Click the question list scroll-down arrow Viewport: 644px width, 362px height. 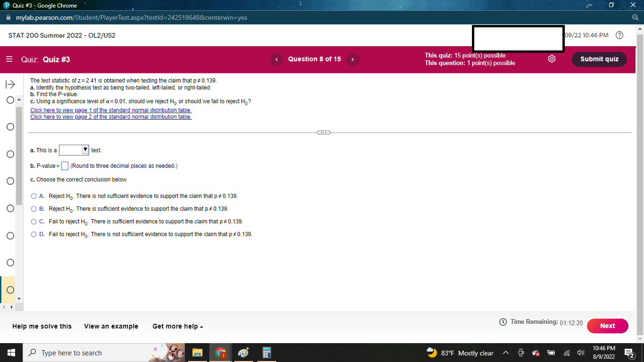click(19, 299)
